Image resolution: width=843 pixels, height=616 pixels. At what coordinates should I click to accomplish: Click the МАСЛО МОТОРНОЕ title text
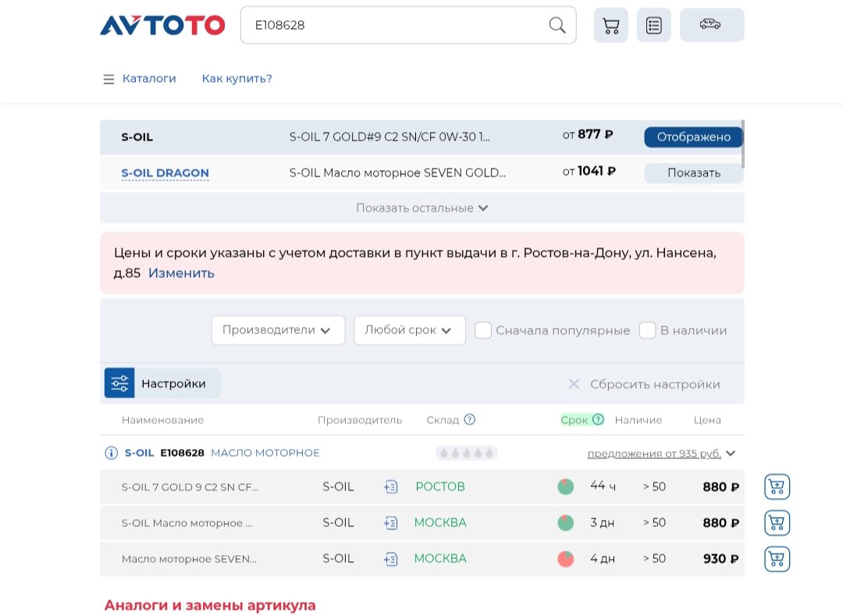pos(265,453)
